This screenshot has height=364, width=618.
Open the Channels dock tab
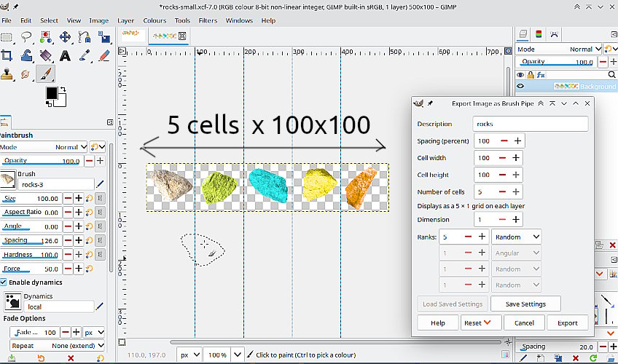point(539,33)
